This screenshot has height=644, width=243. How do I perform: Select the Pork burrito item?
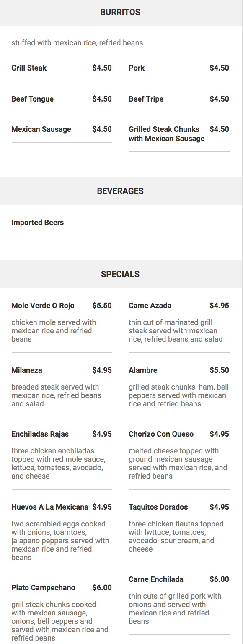(x=179, y=68)
